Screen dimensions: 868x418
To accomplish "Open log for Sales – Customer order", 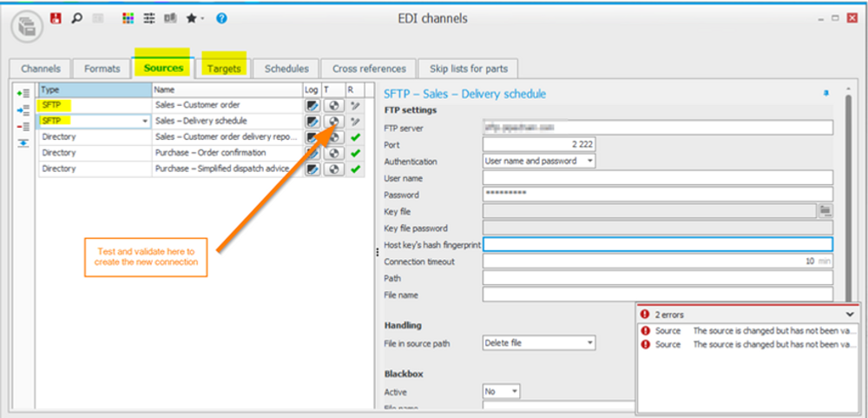I will coord(312,105).
